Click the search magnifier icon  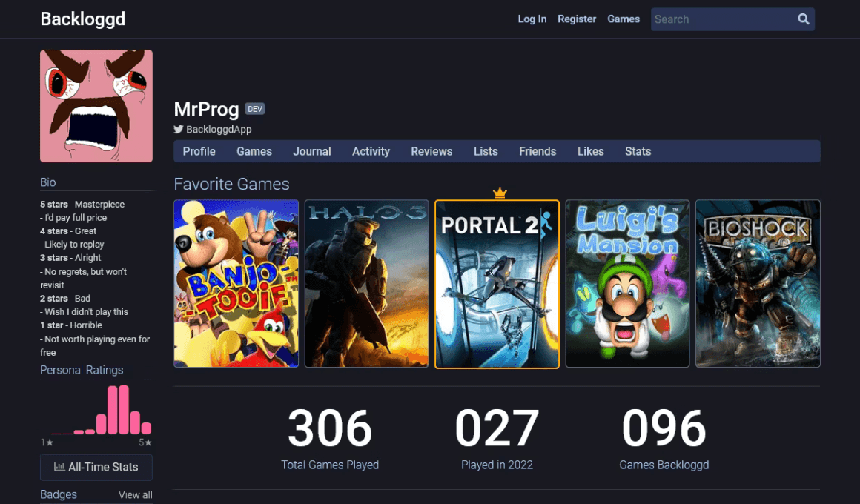(x=803, y=19)
